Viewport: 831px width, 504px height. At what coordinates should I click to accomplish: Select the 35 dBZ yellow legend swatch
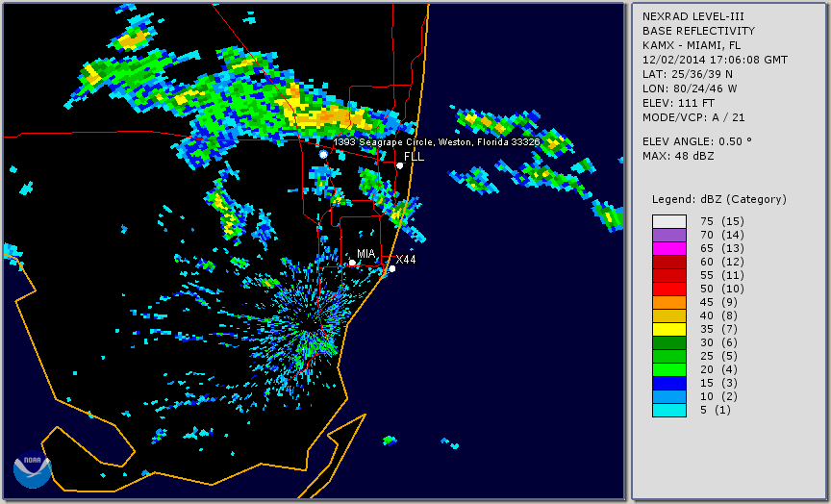tap(668, 330)
